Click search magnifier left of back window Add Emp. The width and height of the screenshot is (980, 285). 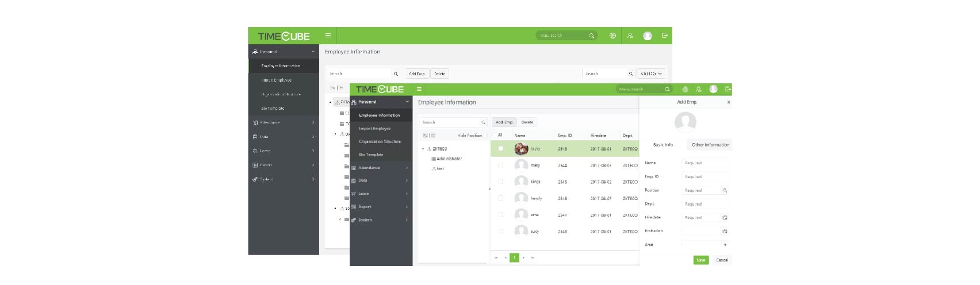(x=396, y=74)
